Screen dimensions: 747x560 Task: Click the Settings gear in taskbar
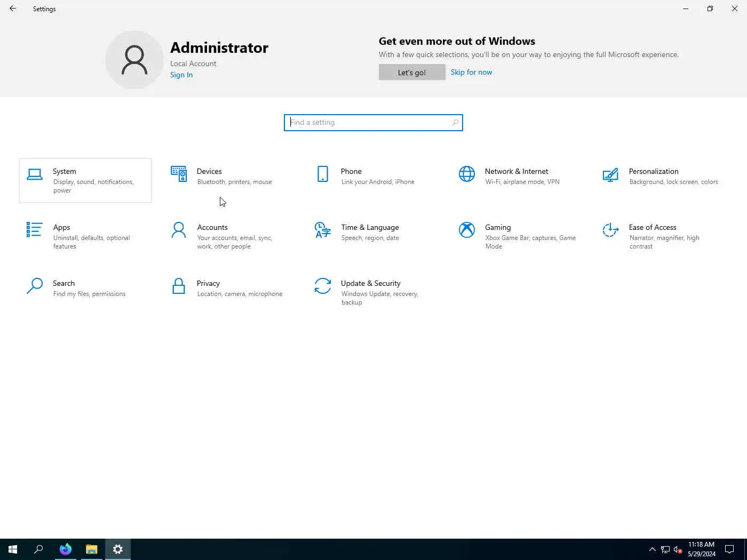pyautogui.click(x=118, y=549)
